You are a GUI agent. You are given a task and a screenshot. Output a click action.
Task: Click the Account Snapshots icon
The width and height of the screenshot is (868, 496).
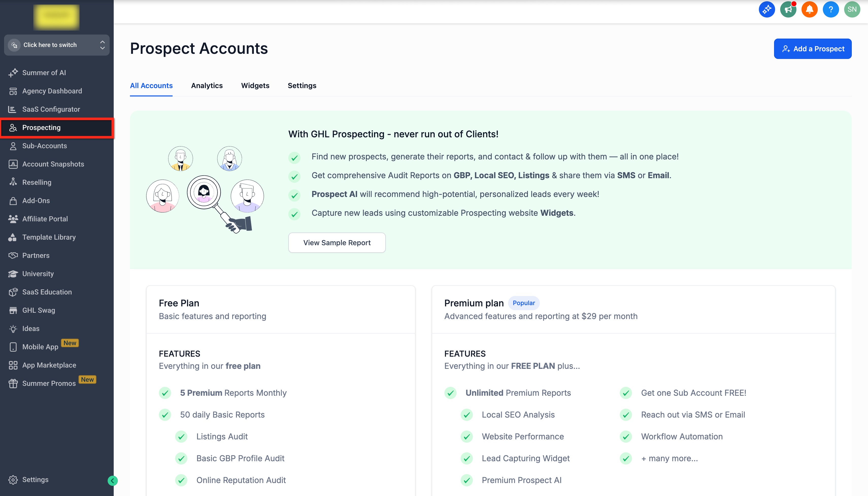[13, 164]
